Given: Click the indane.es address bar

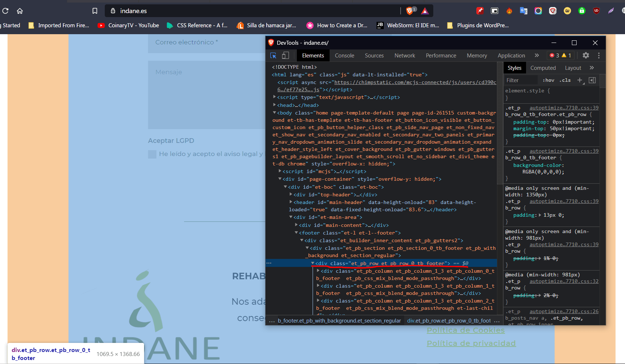Looking at the screenshot, I should point(255,11).
